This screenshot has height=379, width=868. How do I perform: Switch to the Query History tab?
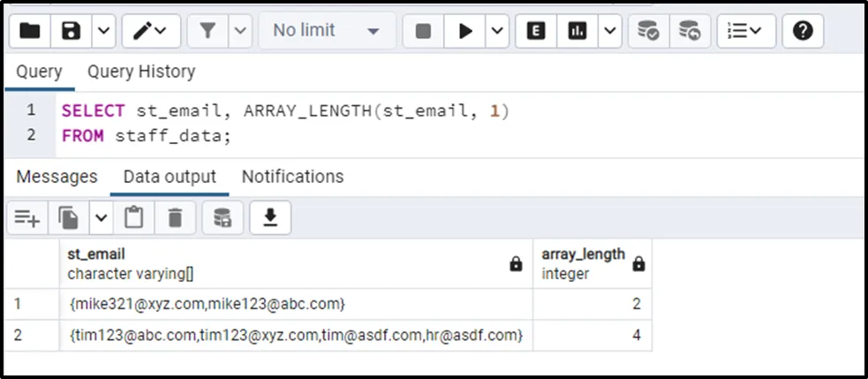pyautogui.click(x=141, y=72)
